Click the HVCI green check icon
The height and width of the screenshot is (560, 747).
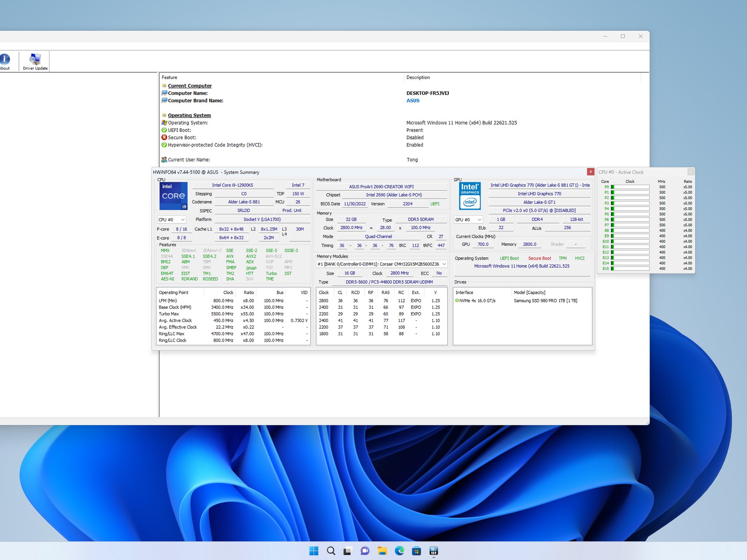click(164, 145)
